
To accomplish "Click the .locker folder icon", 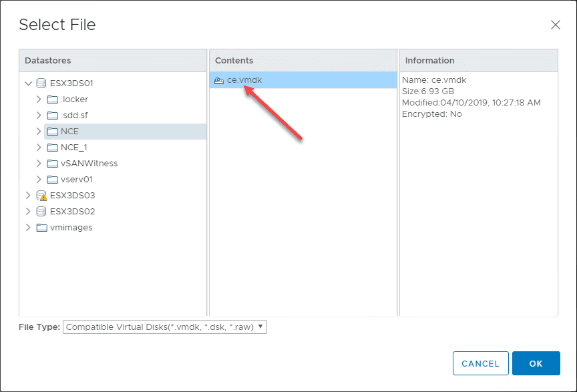I will coord(53,100).
